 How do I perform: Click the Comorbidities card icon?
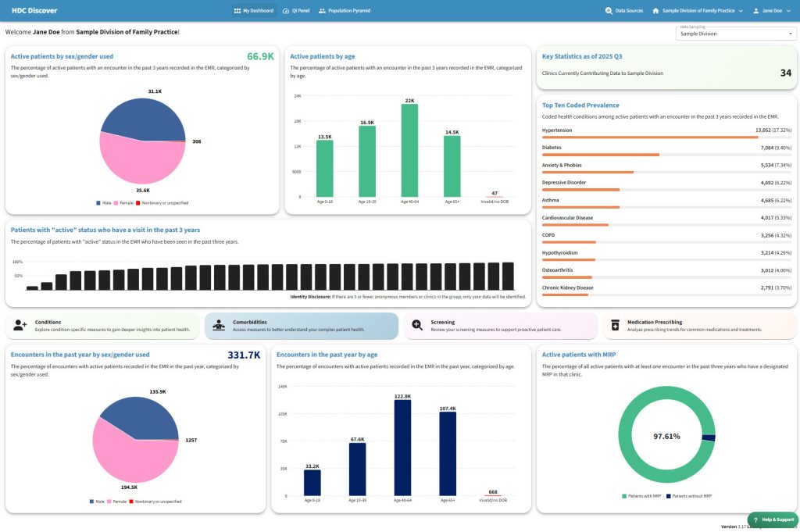tap(219, 326)
